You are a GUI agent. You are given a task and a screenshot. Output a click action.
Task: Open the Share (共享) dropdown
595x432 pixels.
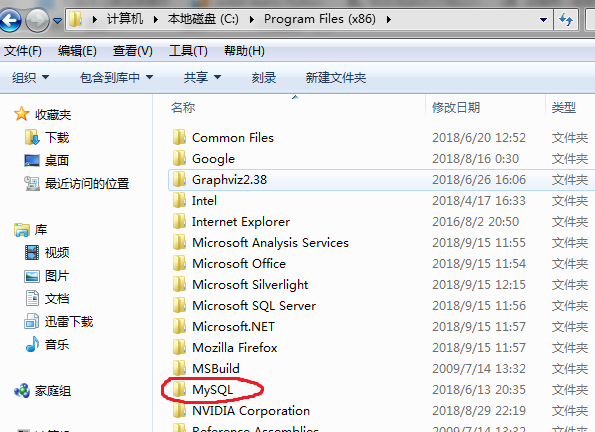(x=202, y=77)
